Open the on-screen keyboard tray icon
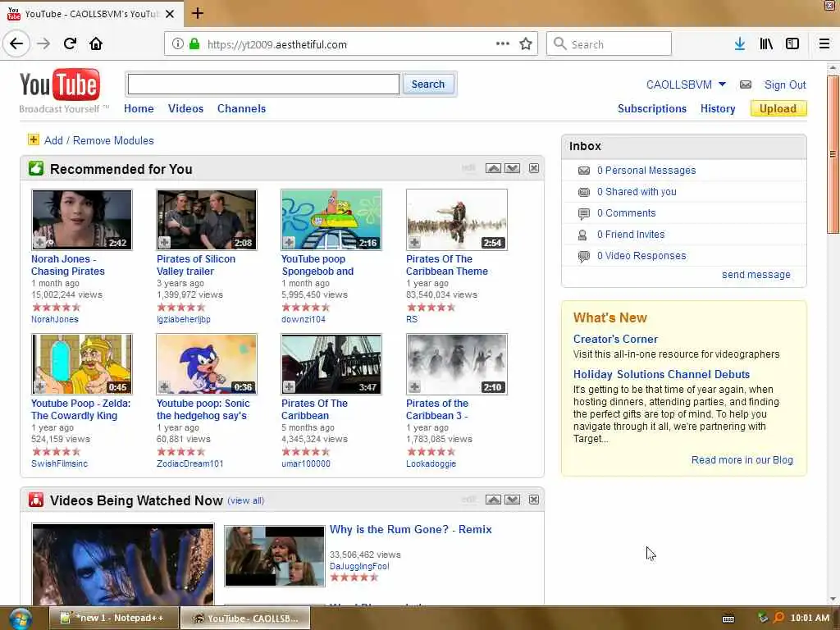Viewport: 840px width, 630px height. click(728, 619)
